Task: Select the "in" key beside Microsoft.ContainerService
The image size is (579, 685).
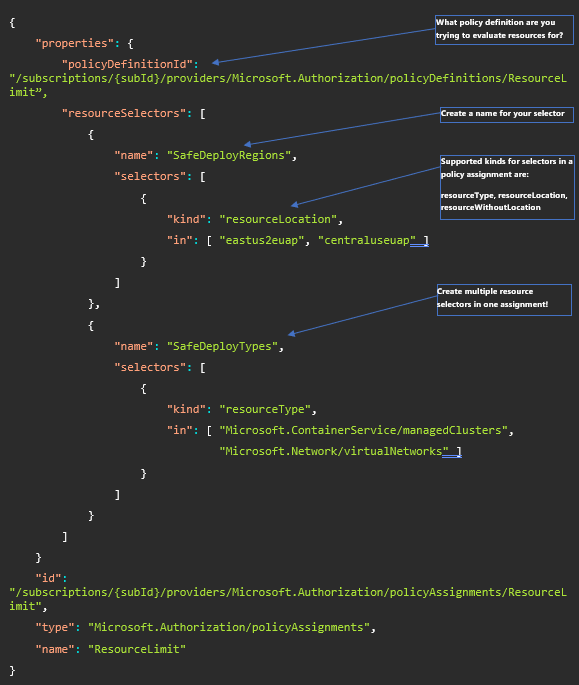Action: 180,430
